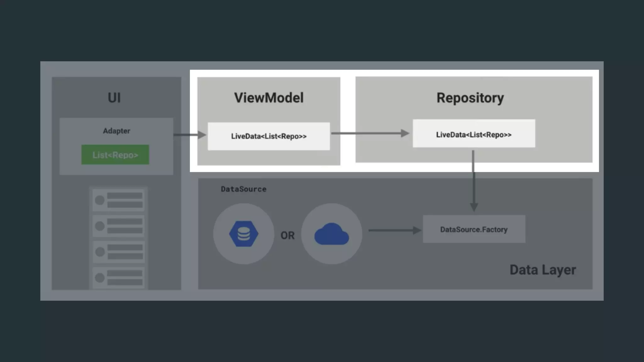Click the UI panel title
This screenshot has height=362, width=644.
point(114,98)
